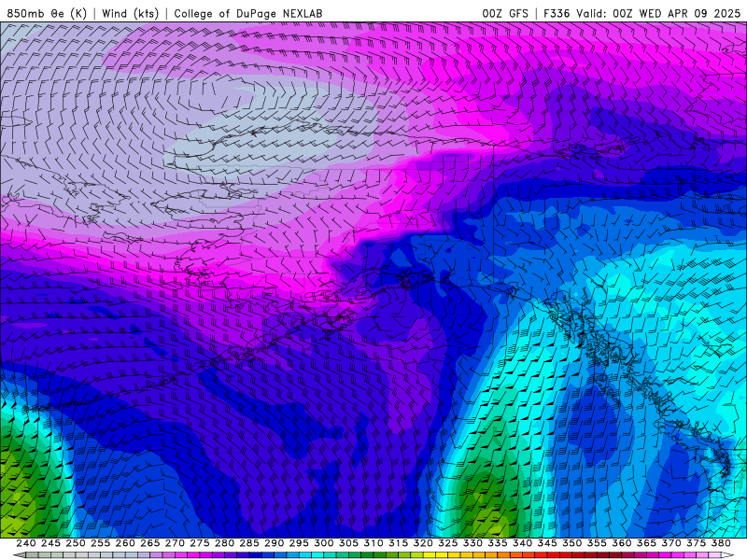The width and height of the screenshot is (747, 560).
Task: Select the 285 value on the color scale
Action: coord(249,543)
